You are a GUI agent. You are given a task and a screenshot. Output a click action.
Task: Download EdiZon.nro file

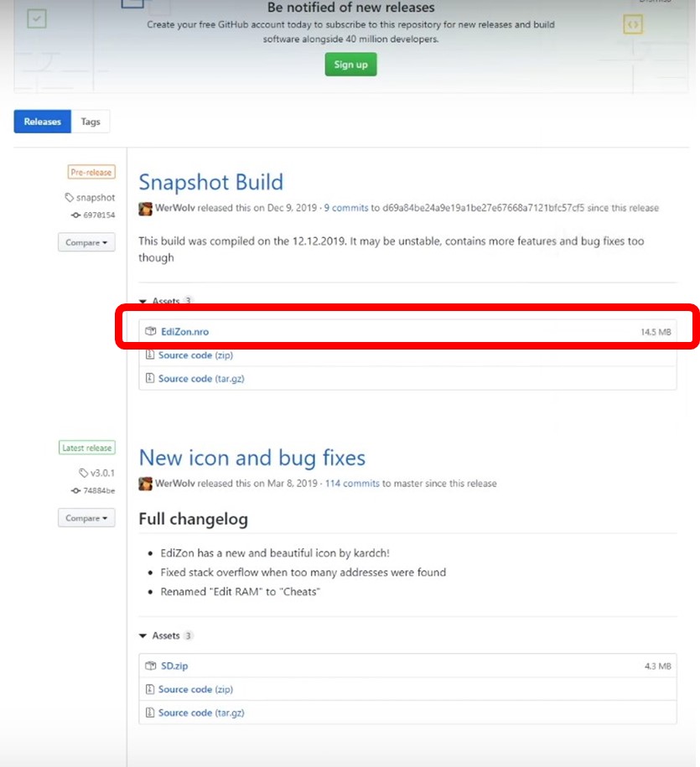pyautogui.click(x=185, y=332)
